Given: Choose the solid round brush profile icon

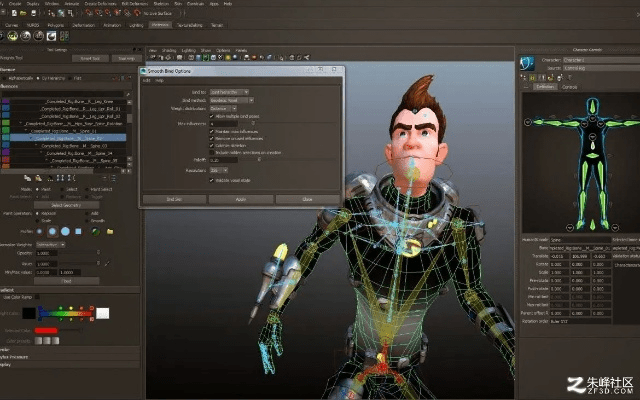Looking at the screenshot, I should tap(64, 231).
